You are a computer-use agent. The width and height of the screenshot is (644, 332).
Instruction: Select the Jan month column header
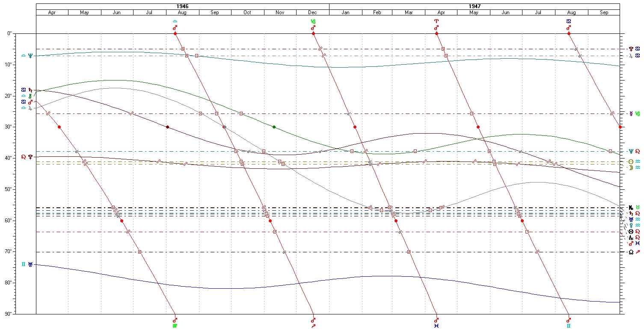pyautogui.click(x=345, y=12)
